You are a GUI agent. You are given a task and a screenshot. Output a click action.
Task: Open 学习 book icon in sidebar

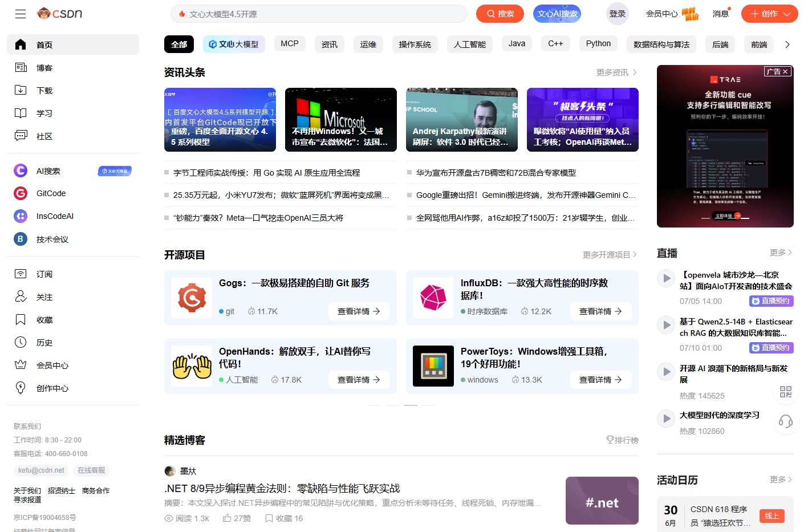coord(21,113)
